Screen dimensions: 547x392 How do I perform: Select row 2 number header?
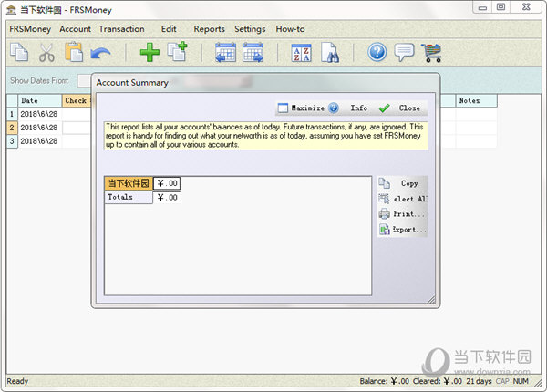click(x=12, y=128)
